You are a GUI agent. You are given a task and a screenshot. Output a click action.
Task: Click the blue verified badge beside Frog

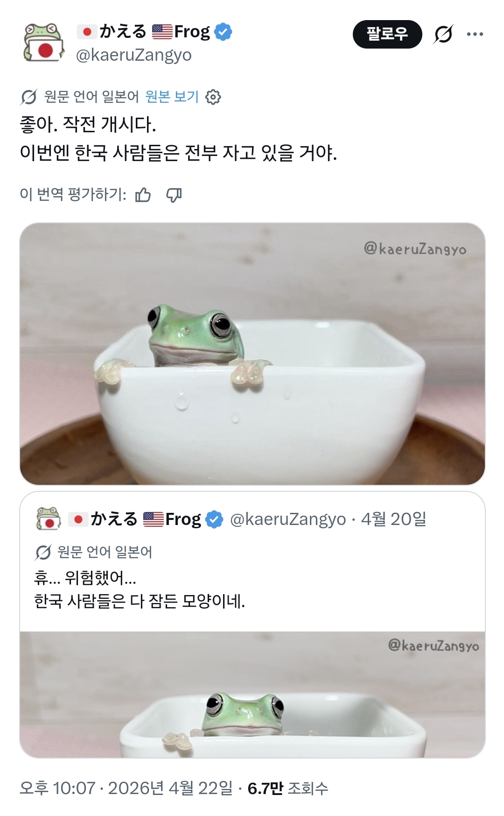coord(223,32)
